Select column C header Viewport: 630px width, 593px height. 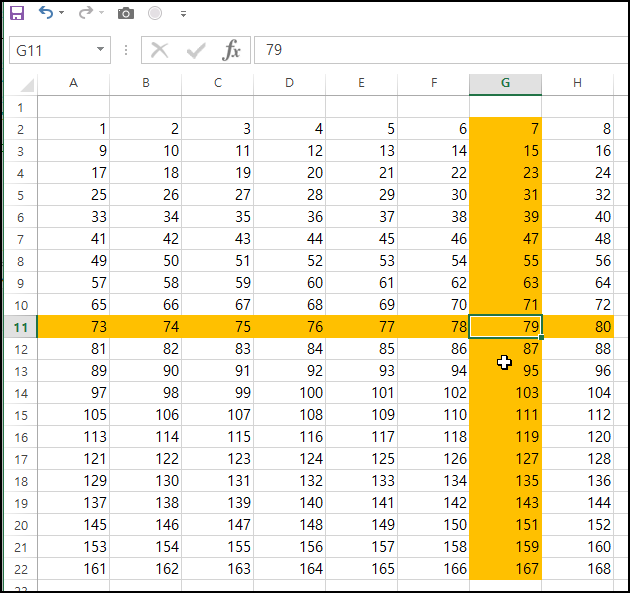(x=217, y=84)
